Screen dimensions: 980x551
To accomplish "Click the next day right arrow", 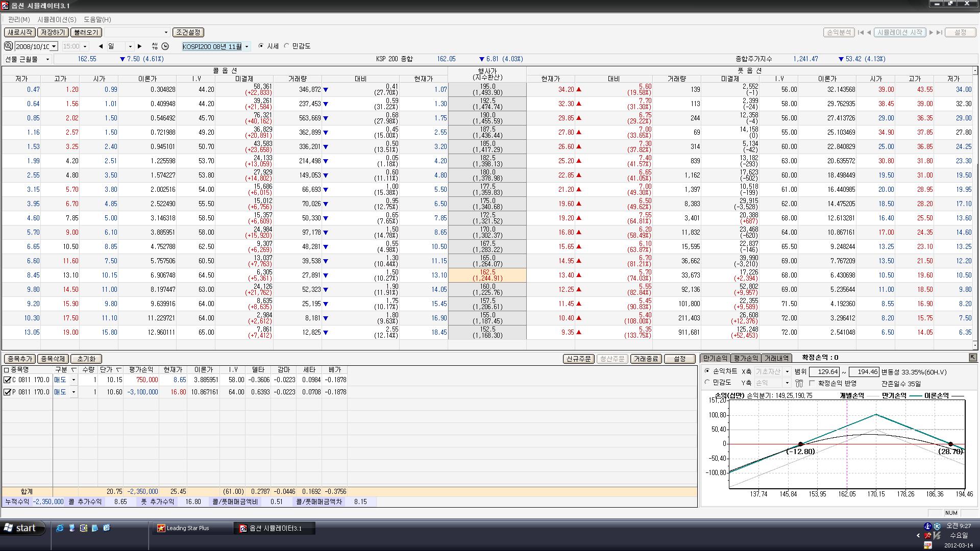I will pyautogui.click(x=139, y=46).
